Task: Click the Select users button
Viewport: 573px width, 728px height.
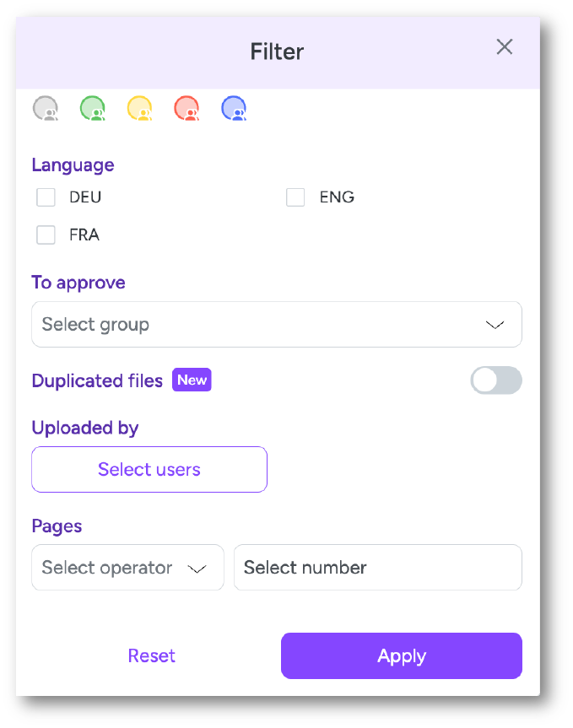Action: (149, 469)
